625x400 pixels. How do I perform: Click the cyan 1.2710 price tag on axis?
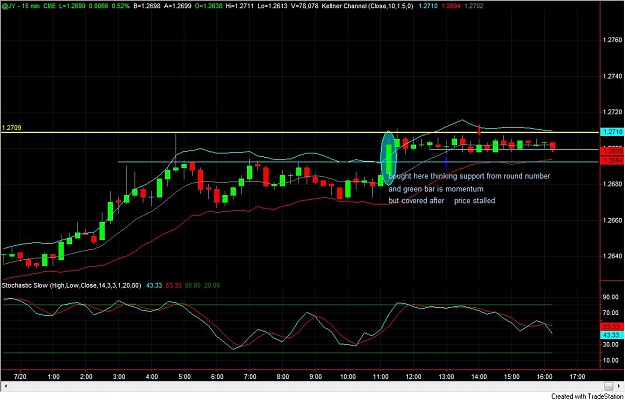point(611,132)
